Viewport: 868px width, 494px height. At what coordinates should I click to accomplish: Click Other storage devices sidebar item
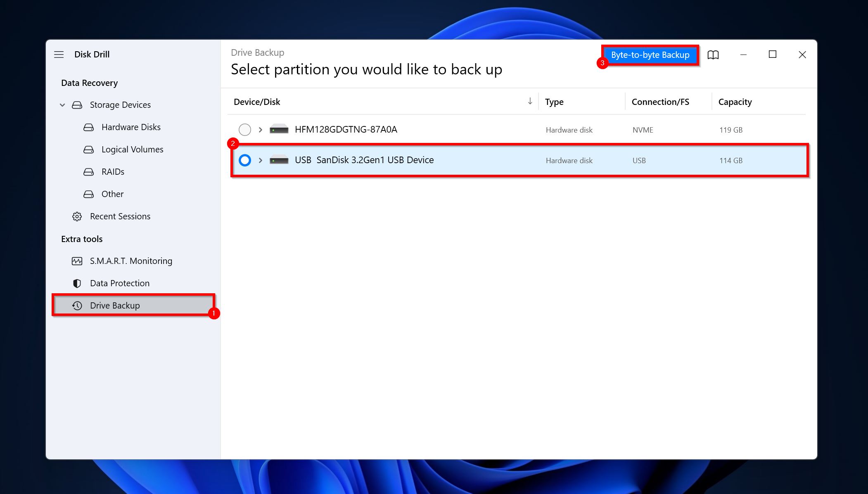[112, 193]
